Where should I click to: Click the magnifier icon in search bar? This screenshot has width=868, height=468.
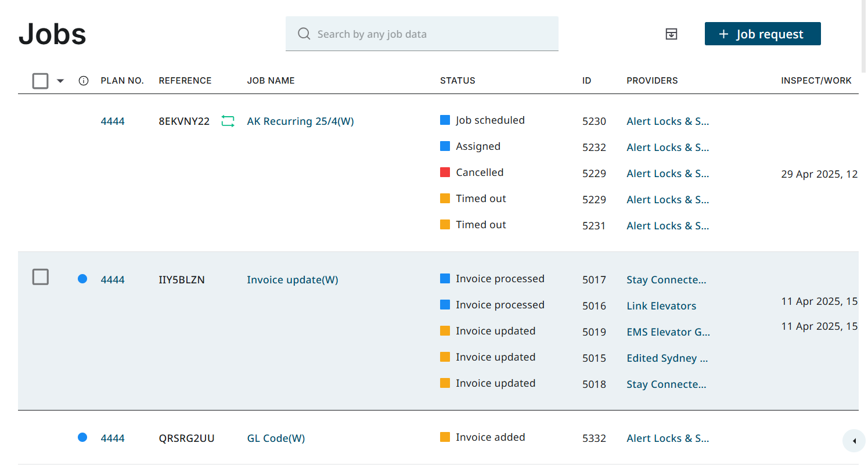coord(304,34)
